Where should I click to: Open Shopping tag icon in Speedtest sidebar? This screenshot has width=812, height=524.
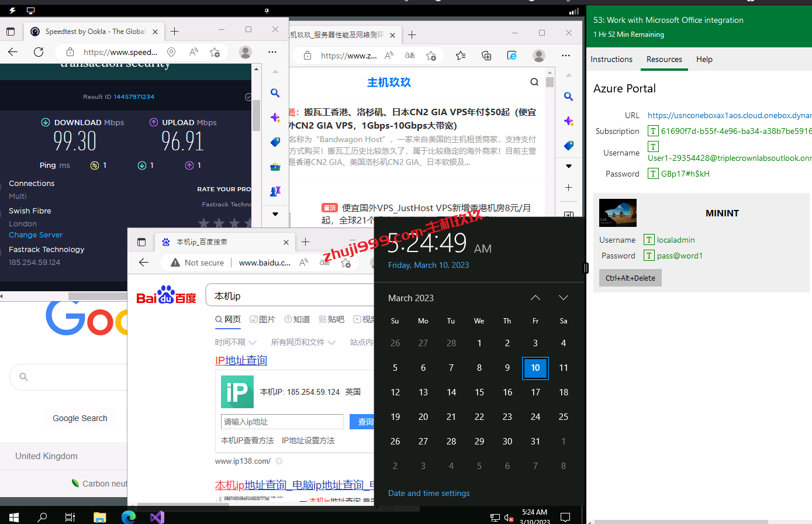click(275, 142)
